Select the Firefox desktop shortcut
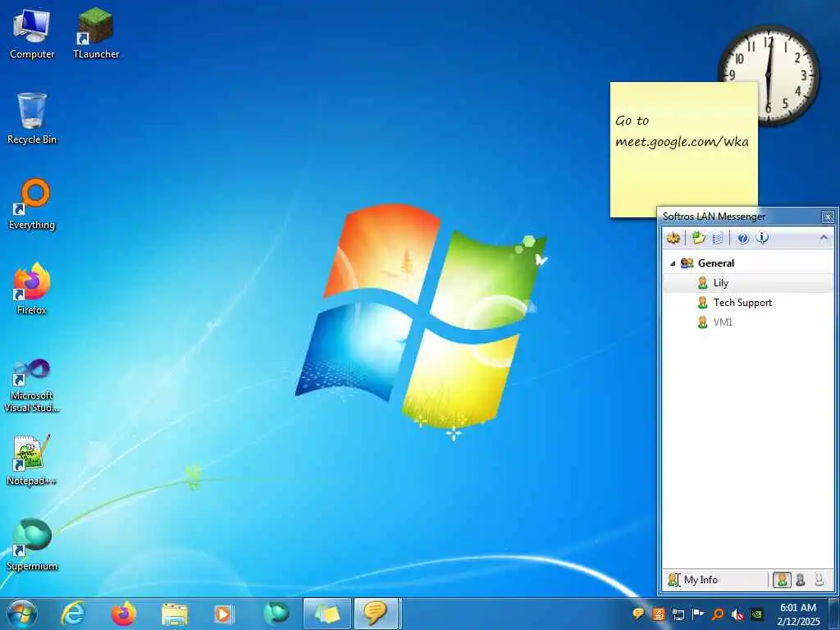Viewport: 840px width, 630px height. [x=32, y=290]
